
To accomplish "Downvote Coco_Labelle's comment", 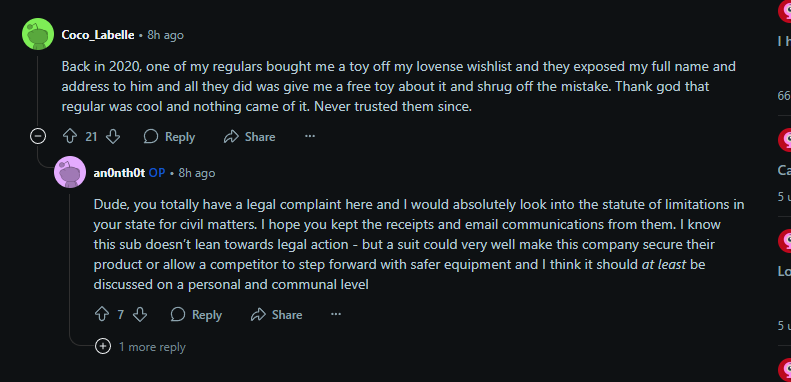I will pyautogui.click(x=113, y=136).
